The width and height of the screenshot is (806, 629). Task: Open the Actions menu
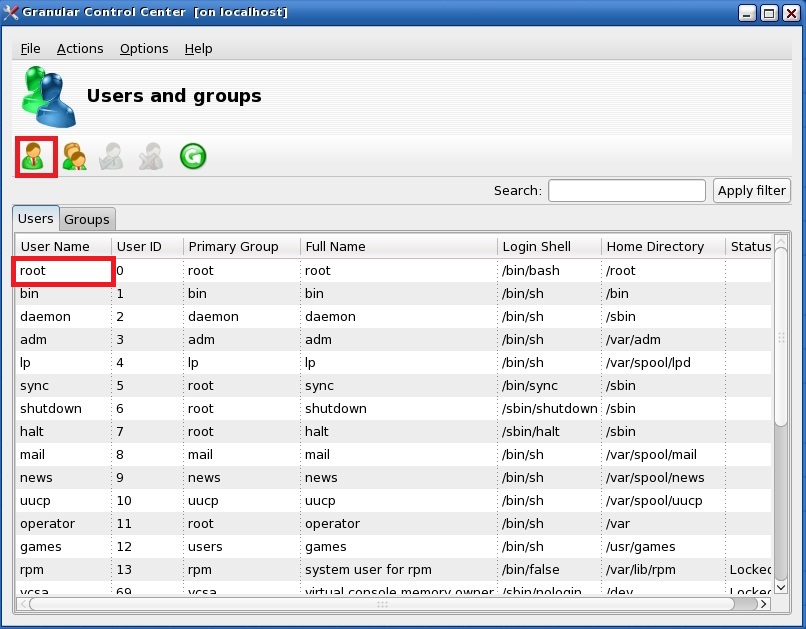[x=80, y=48]
